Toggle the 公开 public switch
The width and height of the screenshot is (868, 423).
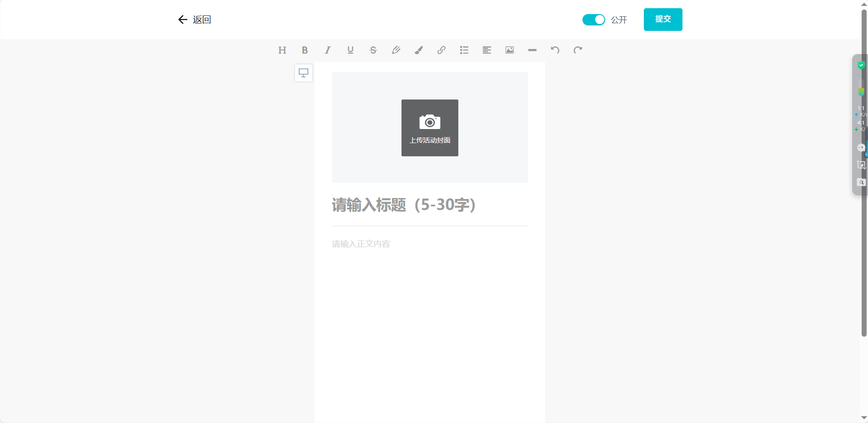coord(594,20)
